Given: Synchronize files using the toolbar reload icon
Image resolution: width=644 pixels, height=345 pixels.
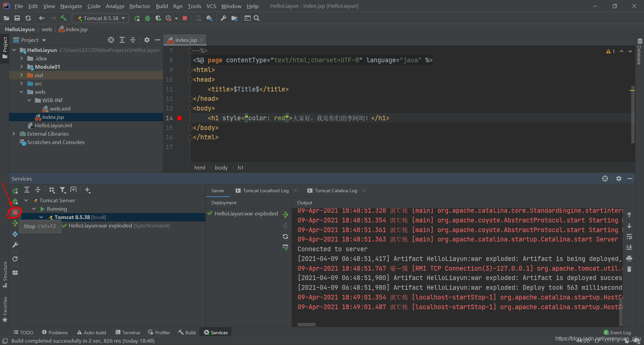Looking at the screenshot, I should [28, 18].
